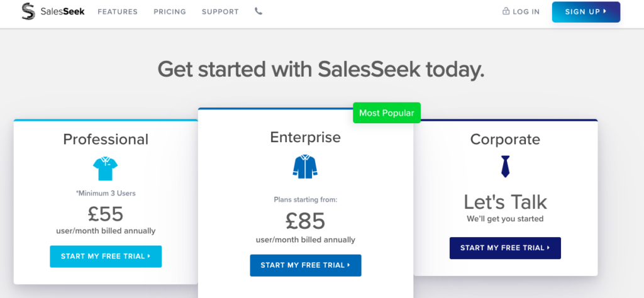644x298 pixels.
Task: Click the Let's Talk heading
Action: pos(505,202)
